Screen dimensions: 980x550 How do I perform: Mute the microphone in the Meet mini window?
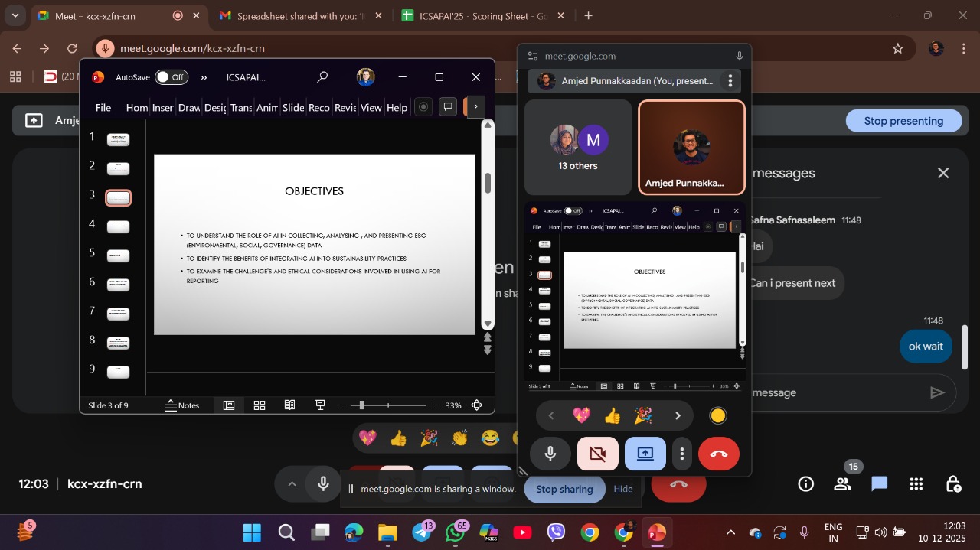tap(550, 454)
